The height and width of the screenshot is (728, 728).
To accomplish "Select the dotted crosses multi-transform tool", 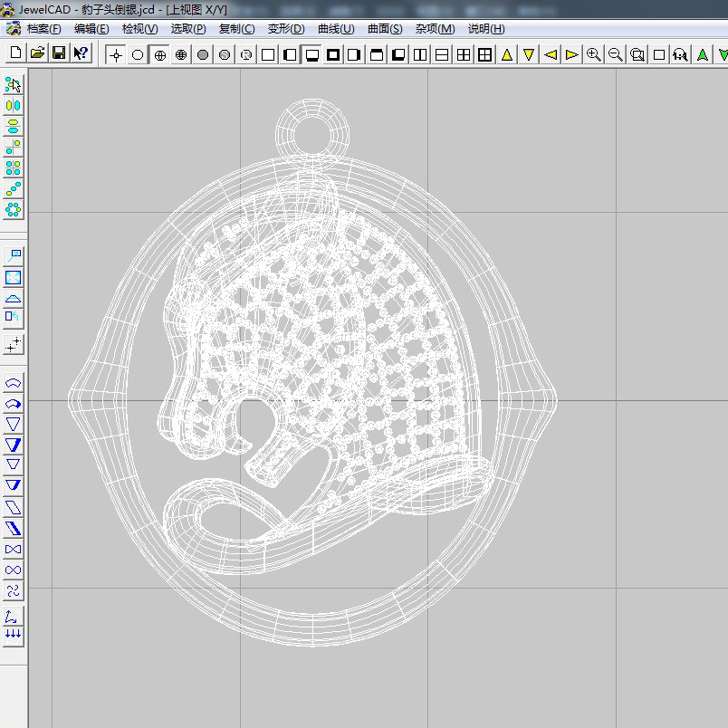I will 13,344.
